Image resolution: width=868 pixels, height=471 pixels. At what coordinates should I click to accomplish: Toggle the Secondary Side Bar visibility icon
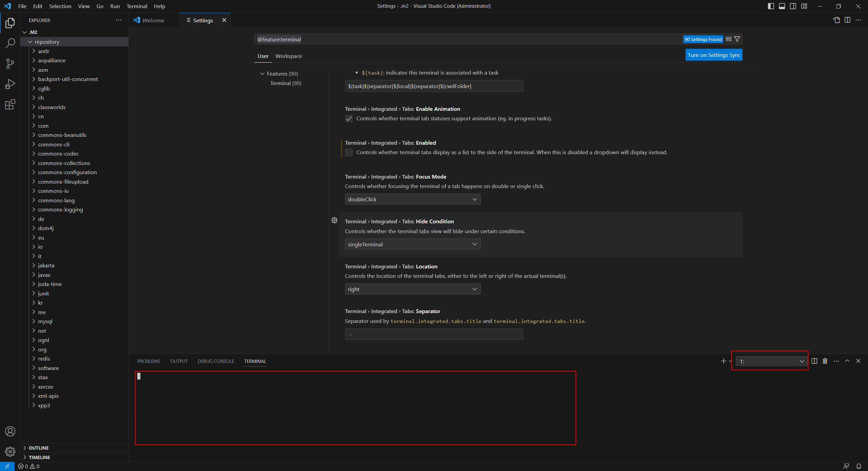pyautogui.click(x=793, y=6)
